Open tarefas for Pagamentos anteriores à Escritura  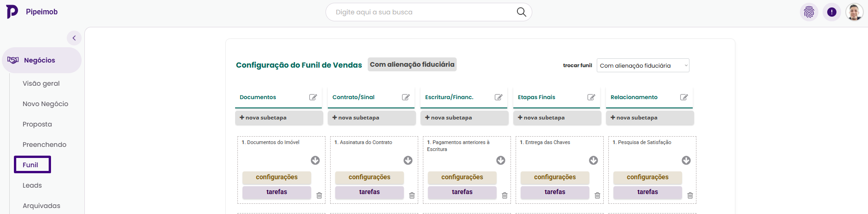462,192
